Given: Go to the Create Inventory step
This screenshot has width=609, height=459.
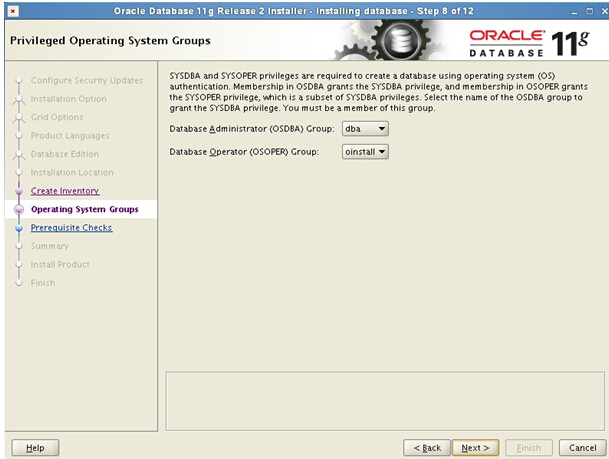Looking at the screenshot, I should [65, 191].
